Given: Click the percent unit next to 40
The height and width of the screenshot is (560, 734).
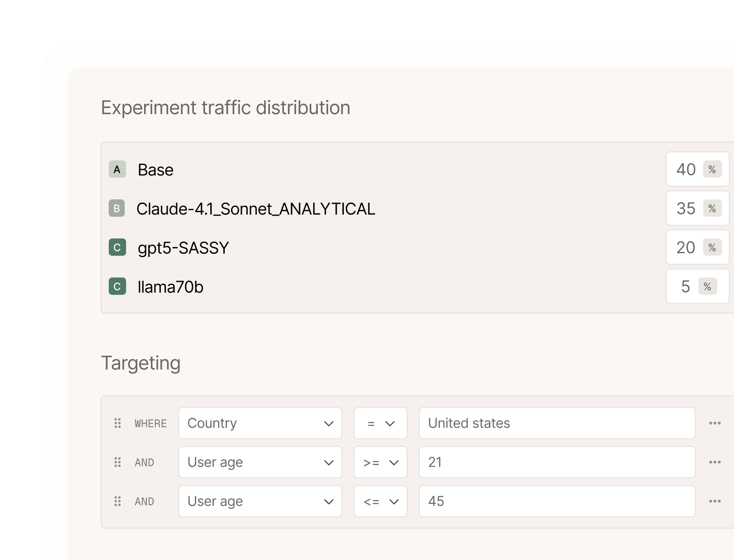Looking at the screenshot, I should [x=712, y=169].
